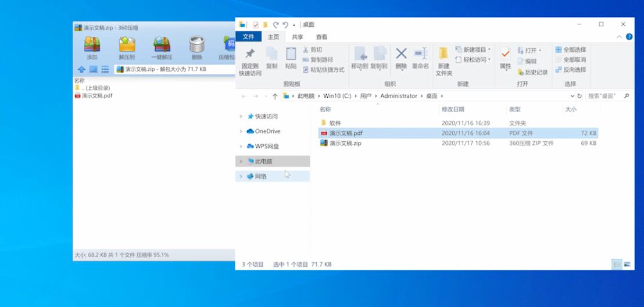The width and height of the screenshot is (644, 307).
Task: Click the Administrator breadcrumb
Action: click(398, 96)
